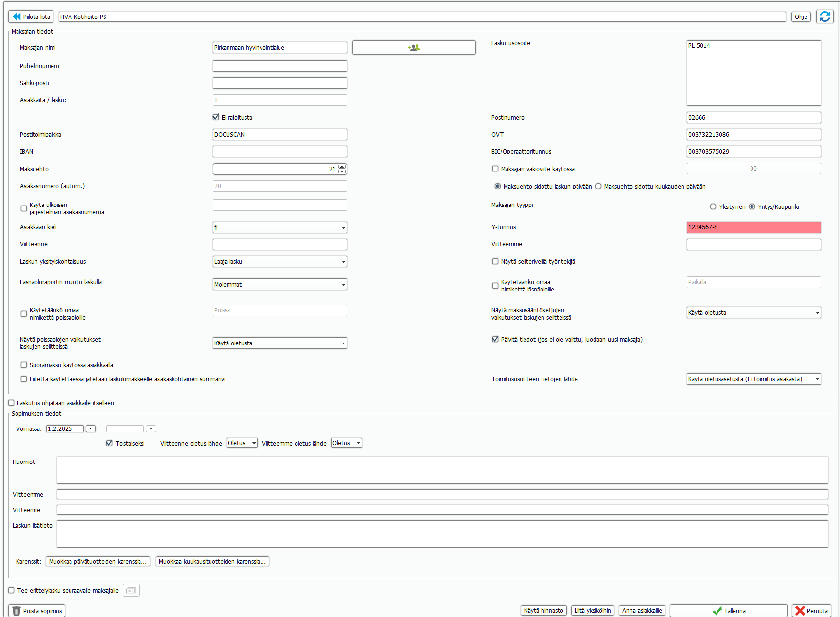Select Yksityinen payer type radio

pyautogui.click(x=713, y=206)
